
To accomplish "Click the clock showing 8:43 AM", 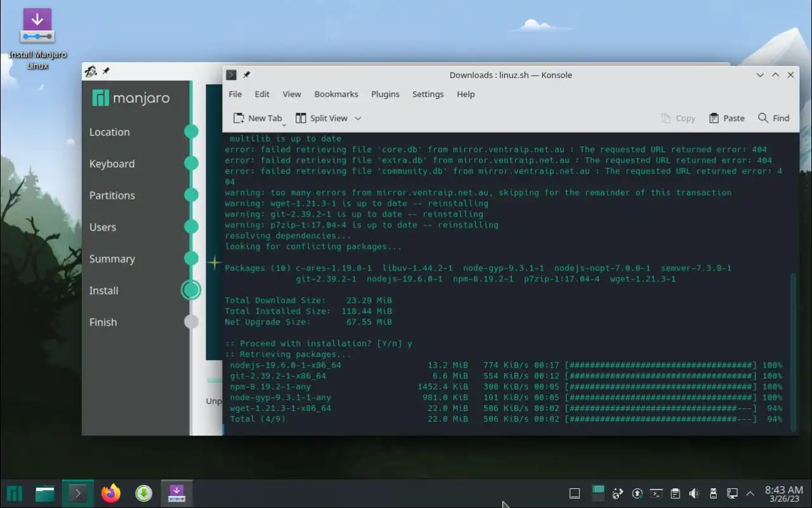I will pyautogui.click(x=784, y=493).
